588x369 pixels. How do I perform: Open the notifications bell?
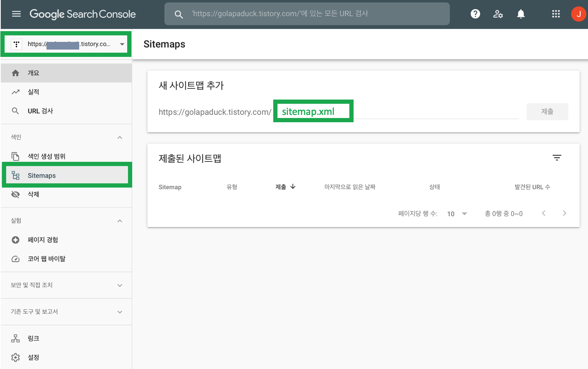[x=521, y=14]
